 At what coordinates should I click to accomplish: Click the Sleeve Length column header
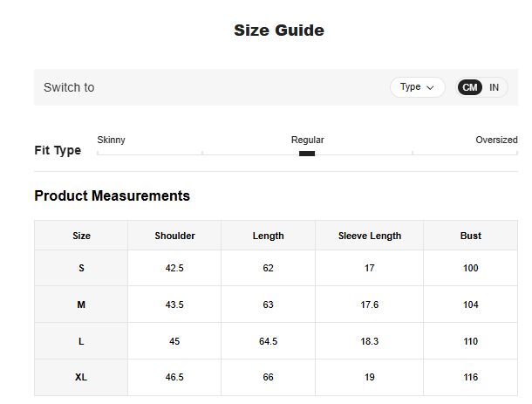tap(370, 236)
